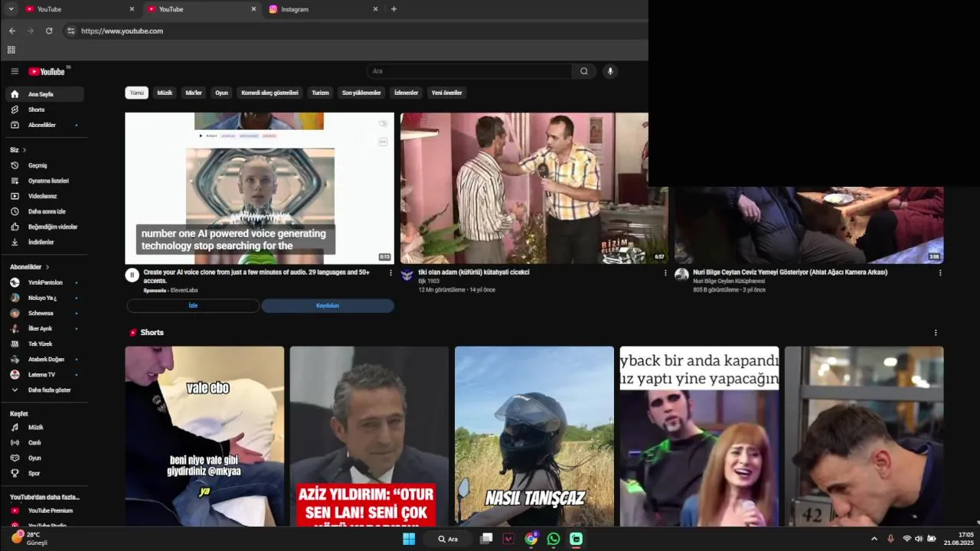Open Beğendiğim videolar list
980x551 pixels.
(44, 227)
